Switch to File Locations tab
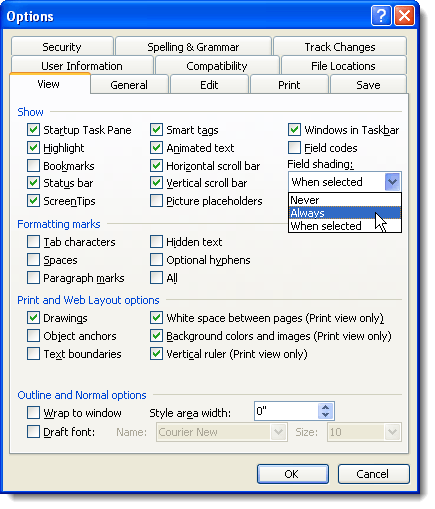This screenshot has height=509, width=435. (343, 66)
